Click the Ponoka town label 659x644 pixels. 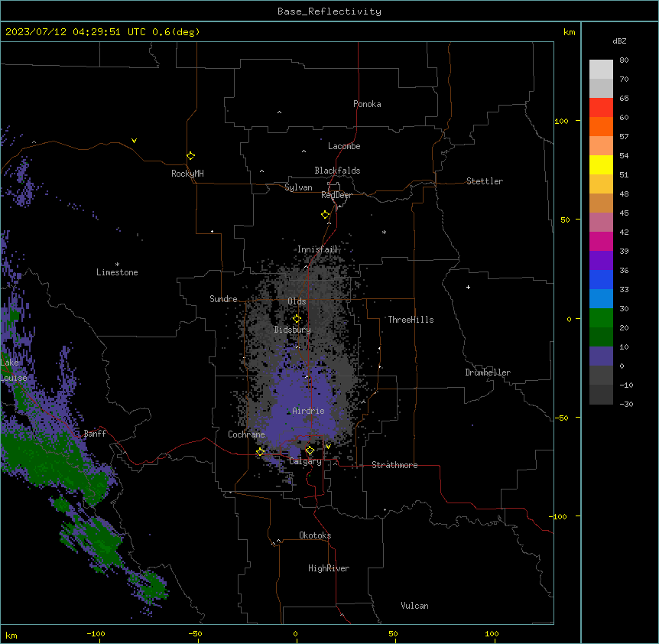367,104
